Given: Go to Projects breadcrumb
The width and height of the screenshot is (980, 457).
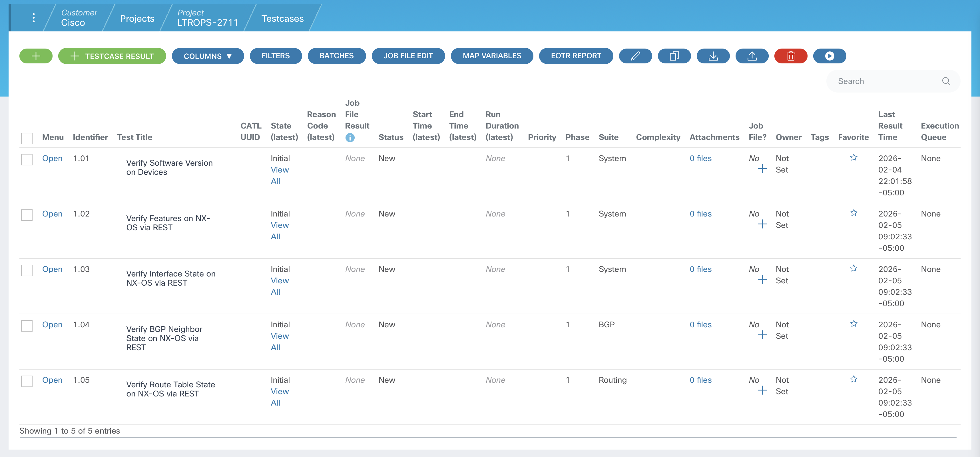Looking at the screenshot, I should coord(137,19).
